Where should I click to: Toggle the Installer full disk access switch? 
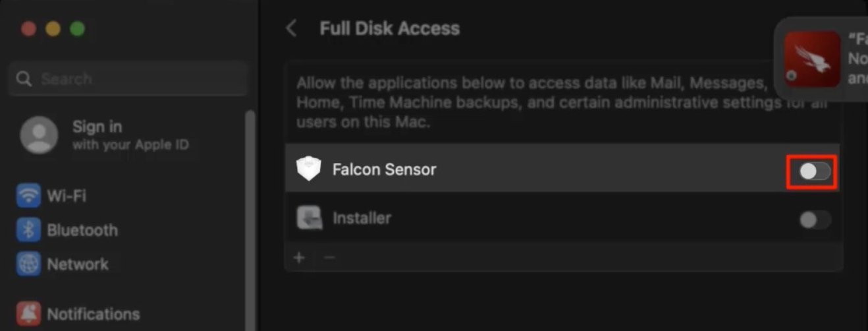(814, 220)
